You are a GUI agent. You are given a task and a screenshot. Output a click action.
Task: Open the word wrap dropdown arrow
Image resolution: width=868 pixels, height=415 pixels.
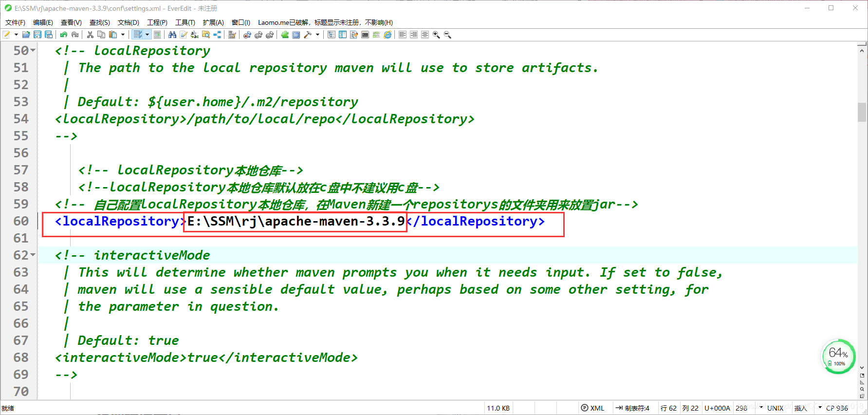click(147, 35)
